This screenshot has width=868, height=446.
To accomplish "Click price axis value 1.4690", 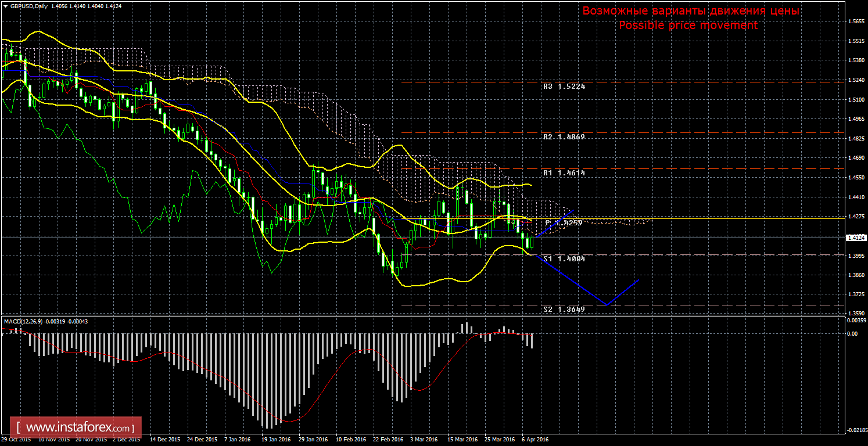I will 856,158.
